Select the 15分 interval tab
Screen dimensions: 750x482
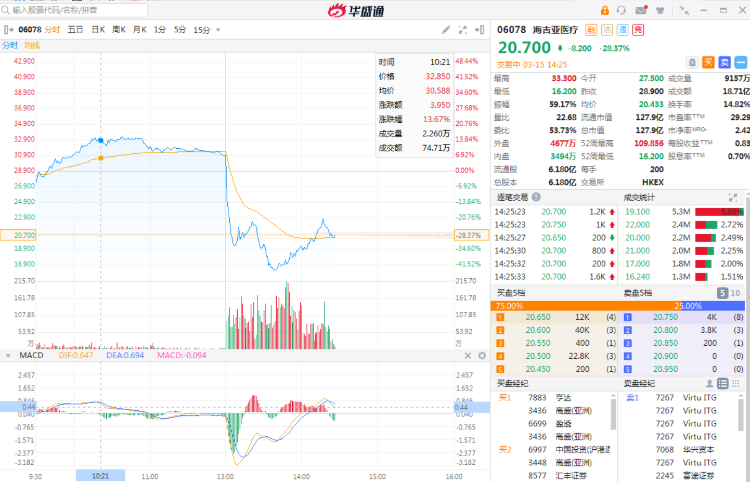pos(202,30)
